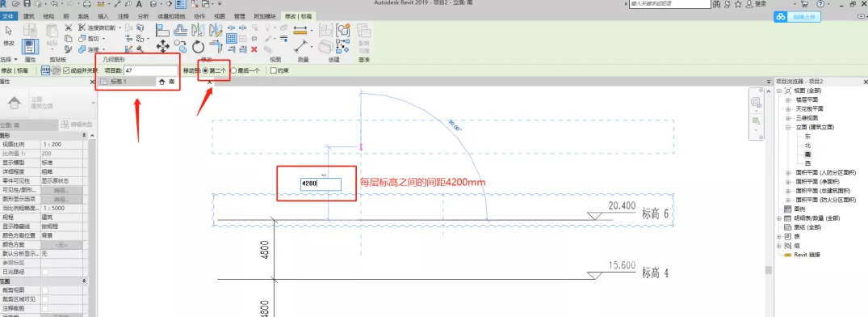Click the Color Scheme <None> button
The width and height of the screenshot is (868, 317).
point(61,244)
